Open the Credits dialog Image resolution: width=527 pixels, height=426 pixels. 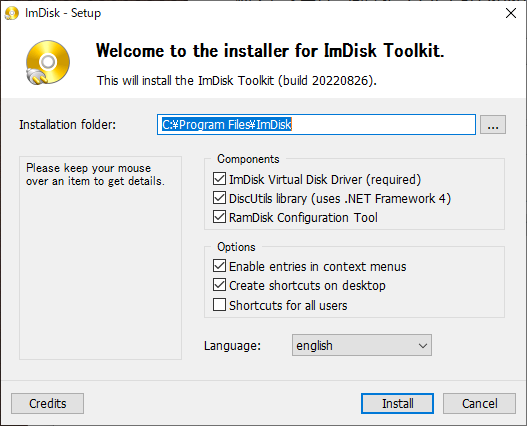pyautogui.click(x=47, y=403)
